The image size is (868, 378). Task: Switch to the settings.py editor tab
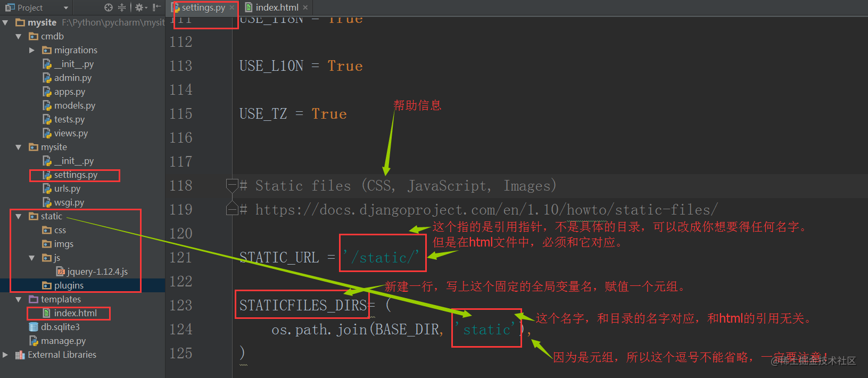203,7
